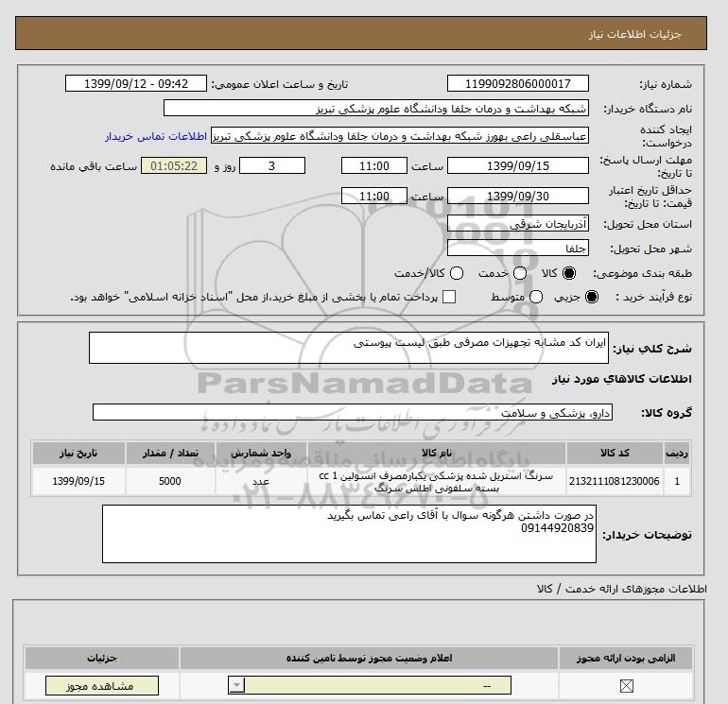
Task: Click need date 1399/09/15 table cell
Action: 78,481
